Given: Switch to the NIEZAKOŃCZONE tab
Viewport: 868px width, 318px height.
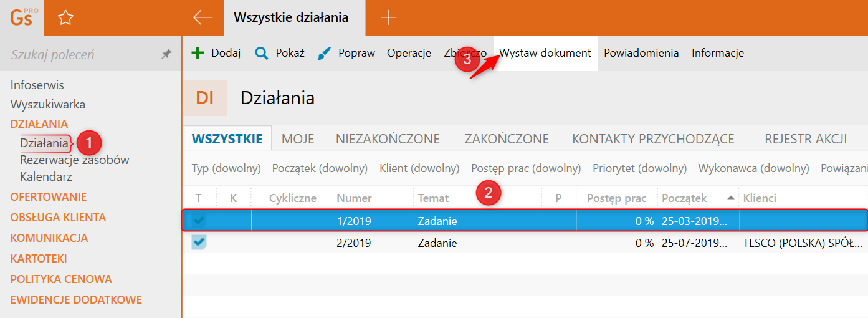Looking at the screenshot, I should pyautogui.click(x=388, y=139).
